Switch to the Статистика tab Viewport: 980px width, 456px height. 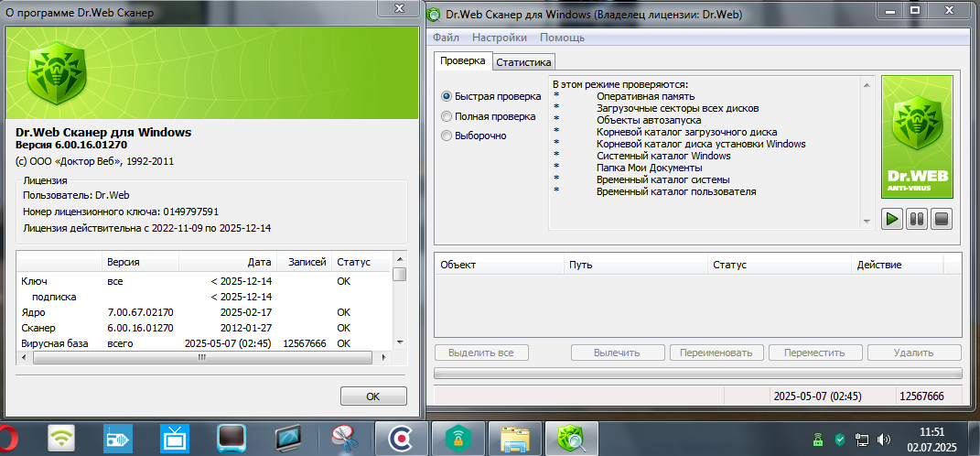tap(523, 62)
